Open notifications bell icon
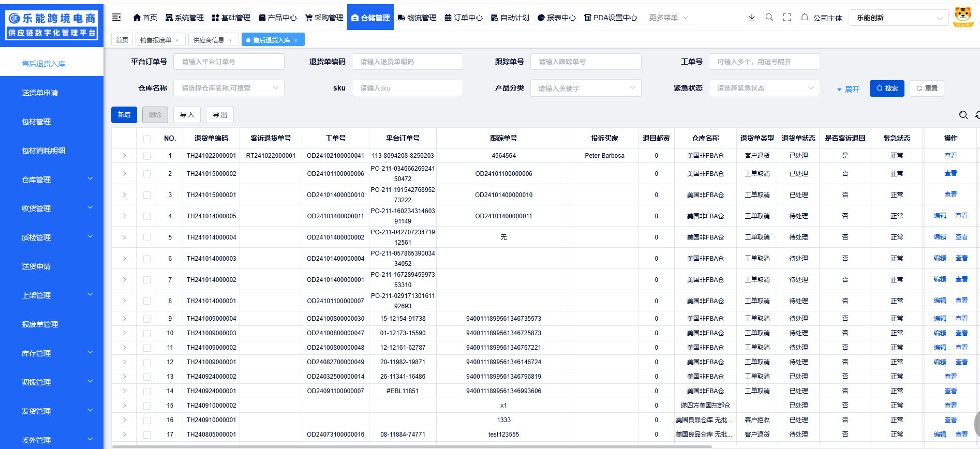The width and height of the screenshot is (980, 449). click(804, 18)
